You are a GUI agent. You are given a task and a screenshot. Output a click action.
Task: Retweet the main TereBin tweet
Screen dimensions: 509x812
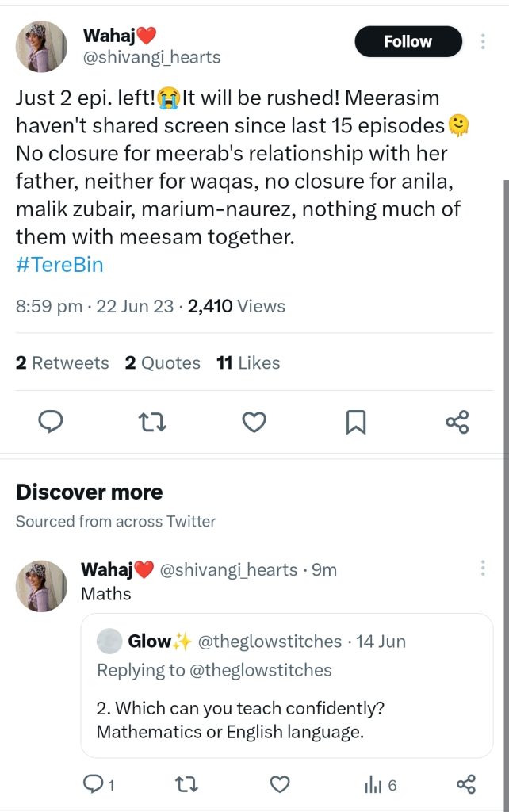coord(152,423)
